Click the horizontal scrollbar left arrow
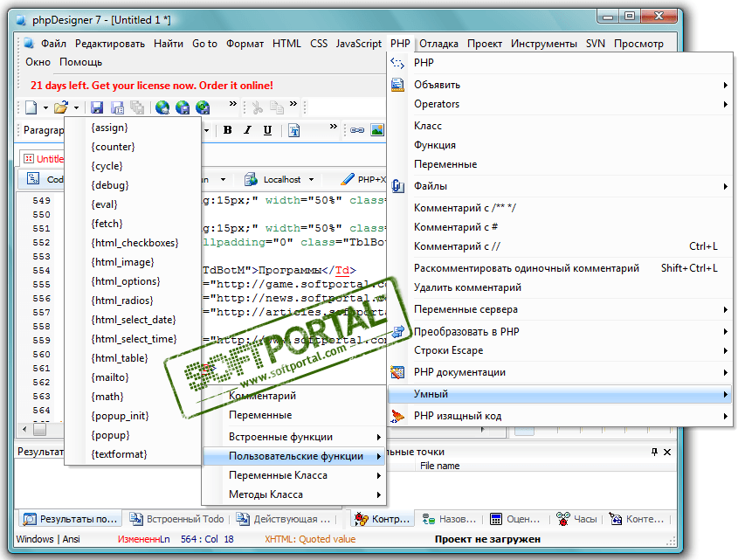 pos(24,430)
